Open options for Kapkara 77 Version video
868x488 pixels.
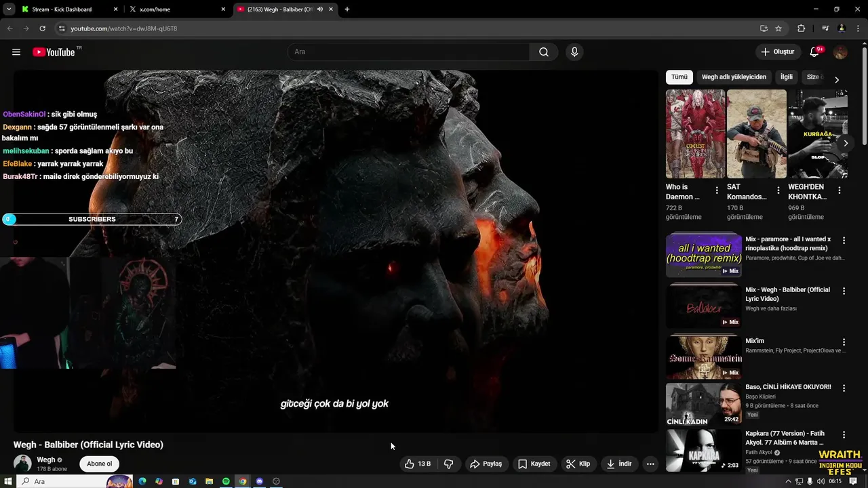(844, 434)
